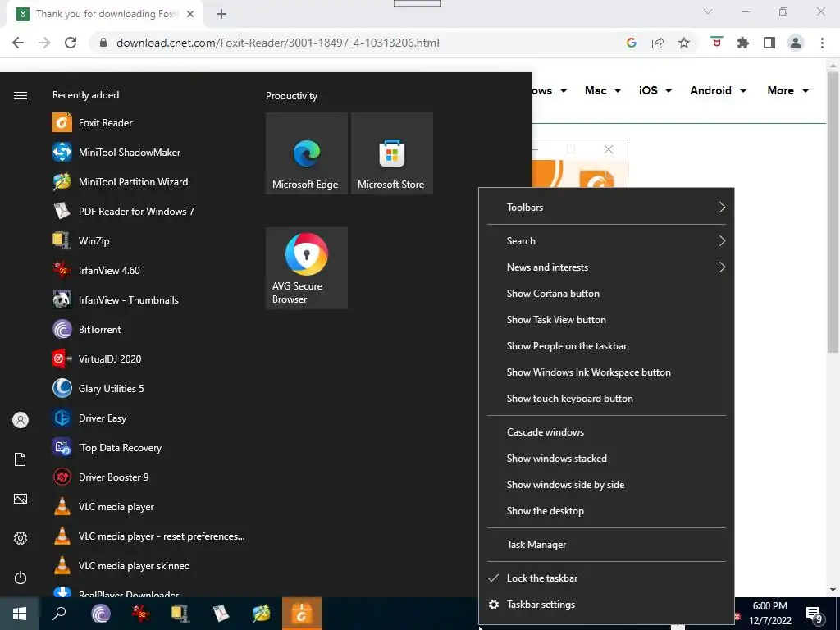Screen dimensions: 840x630
Task: Open Taskbar settings
Action: (606, 605)
